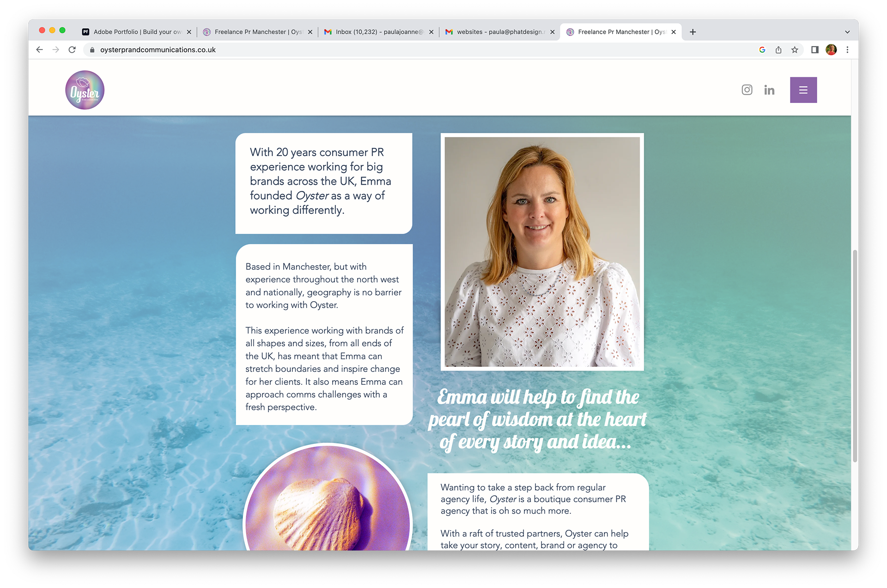Click the page's vertical scrollbar thumb

(855, 356)
